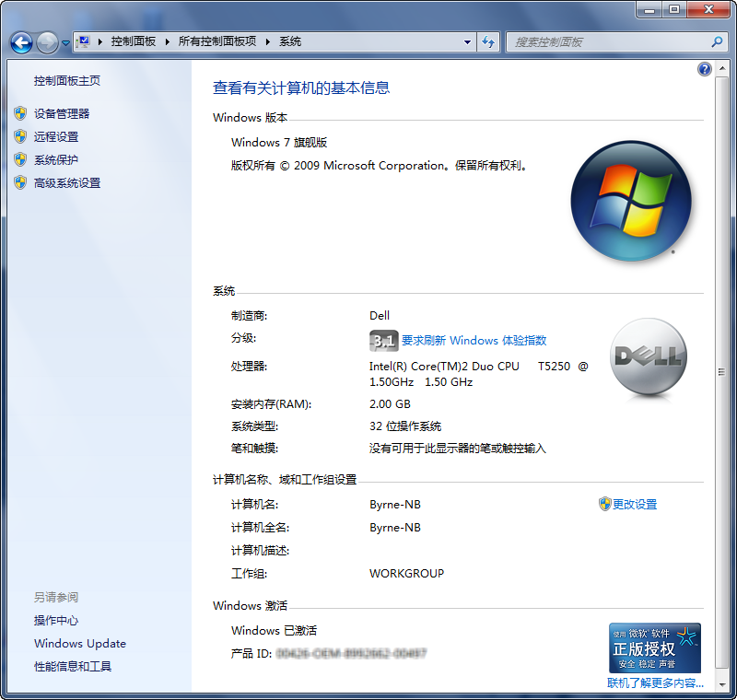Open the recent pages dropdown arrow
This screenshot has height=700, width=737.
pos(65,43)
